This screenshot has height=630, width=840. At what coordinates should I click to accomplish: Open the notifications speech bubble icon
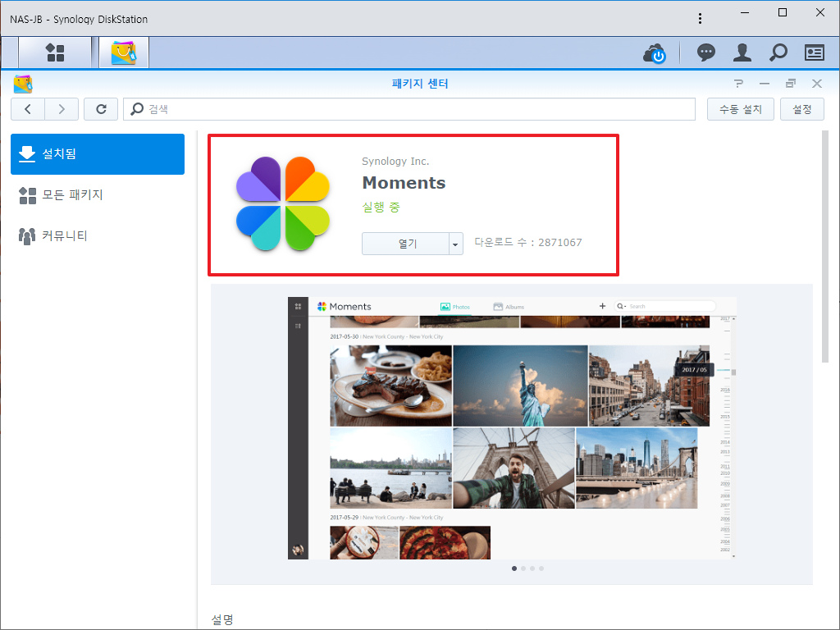coord(706,52)
